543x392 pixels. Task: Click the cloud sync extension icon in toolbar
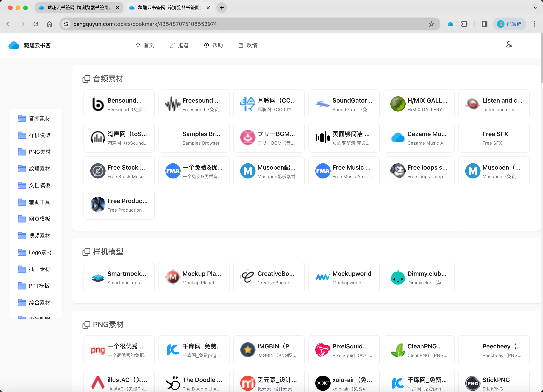pos(450,24)
